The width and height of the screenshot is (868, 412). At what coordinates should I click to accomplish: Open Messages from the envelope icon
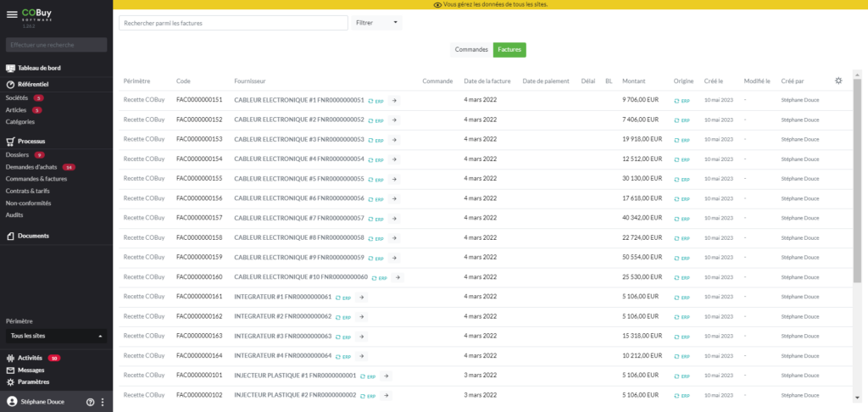tap(11, 370)
